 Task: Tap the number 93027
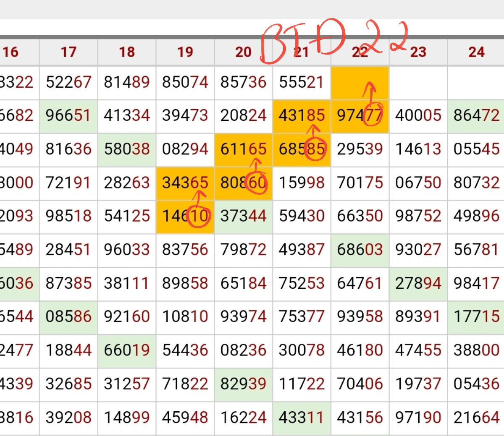[418, 250]
